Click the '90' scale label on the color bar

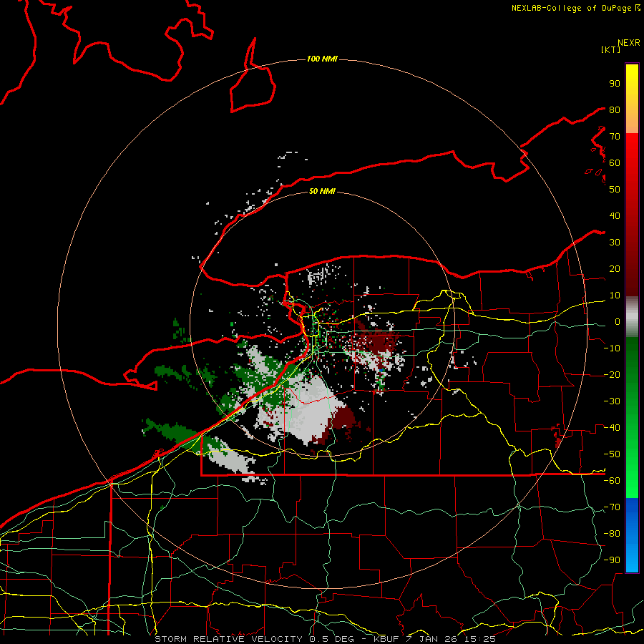(615, 84)
